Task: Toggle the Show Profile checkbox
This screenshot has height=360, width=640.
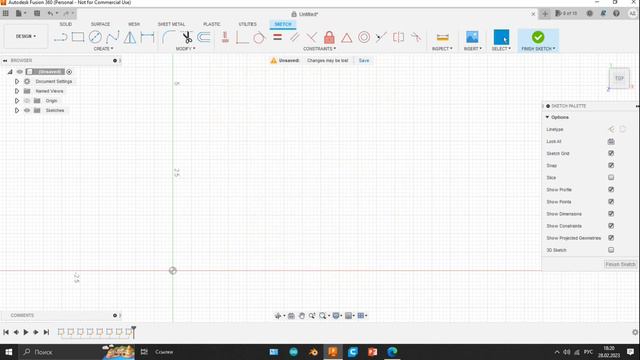Action: point(611,189)
